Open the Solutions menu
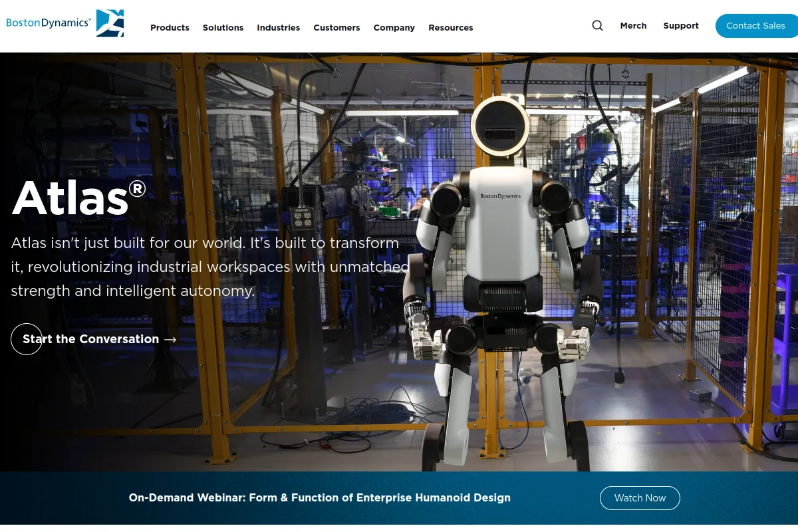Image resolution: width=798 pixels, height=532 pixels. (x=223, y=28)
